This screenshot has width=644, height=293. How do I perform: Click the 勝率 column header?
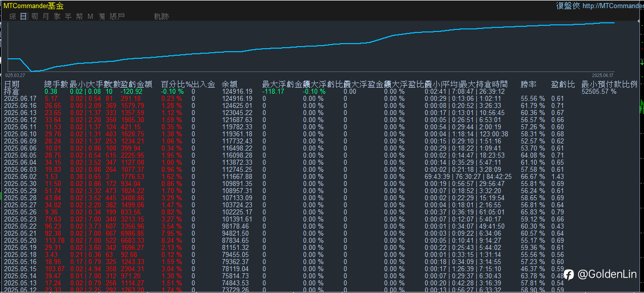click(x=528, y=84)
